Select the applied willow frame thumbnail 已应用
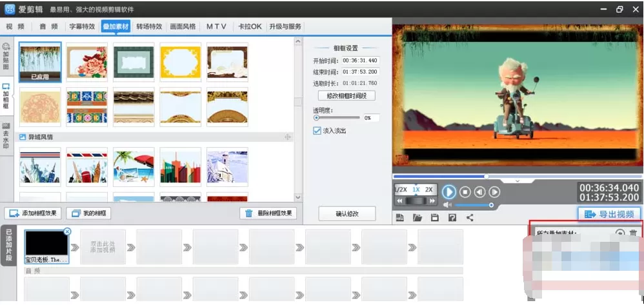This screenshot has height=305, width=644. pos(40,62)
